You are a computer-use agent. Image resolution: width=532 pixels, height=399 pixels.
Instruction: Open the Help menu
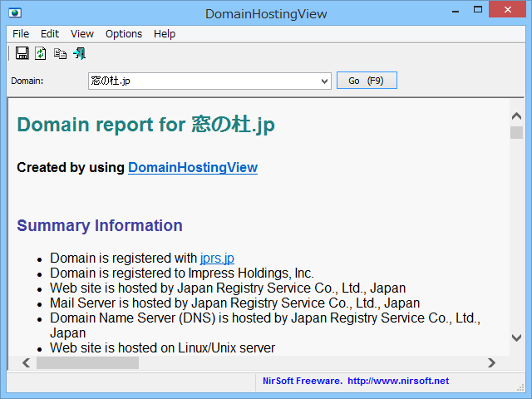165,34
